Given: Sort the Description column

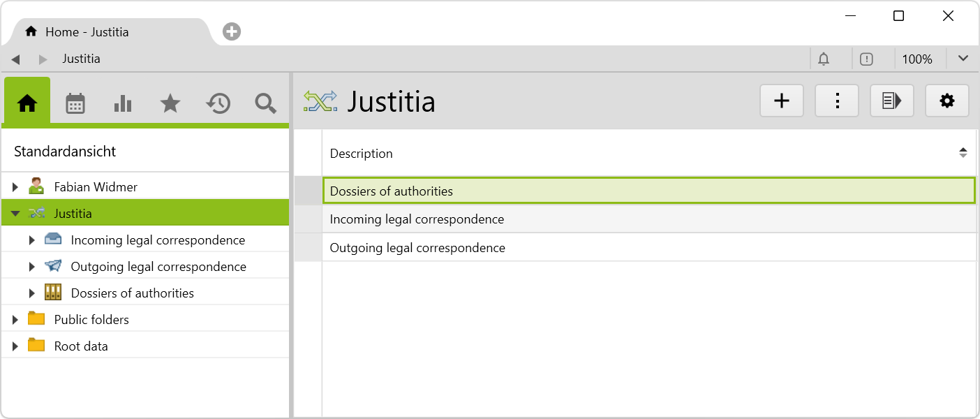Looking at the screenshot, I should tap(963, 153).
